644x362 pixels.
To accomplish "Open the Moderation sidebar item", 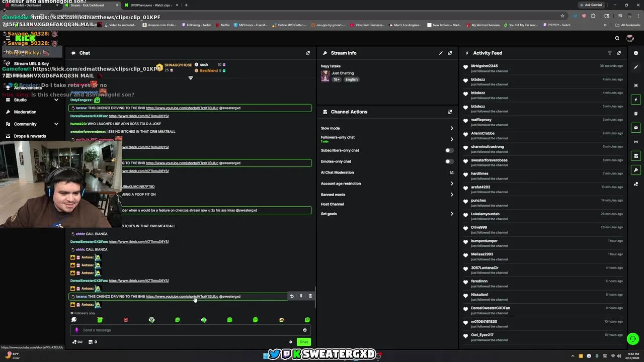I will 32,112.
